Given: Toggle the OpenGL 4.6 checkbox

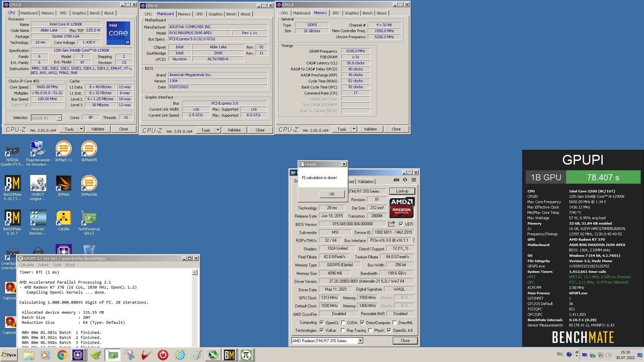Looking at the screenshot, I should coord(389,330).
